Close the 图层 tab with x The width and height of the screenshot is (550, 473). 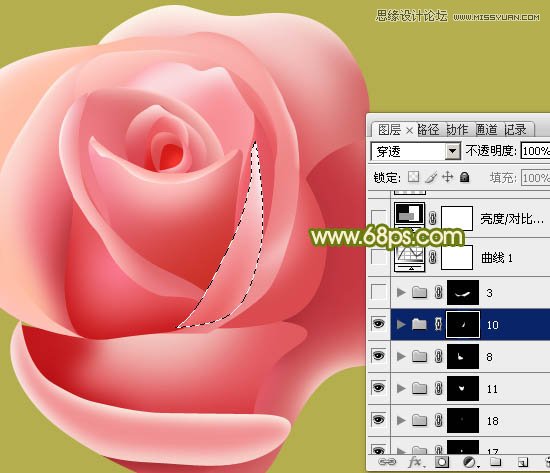tap(409, 131)
